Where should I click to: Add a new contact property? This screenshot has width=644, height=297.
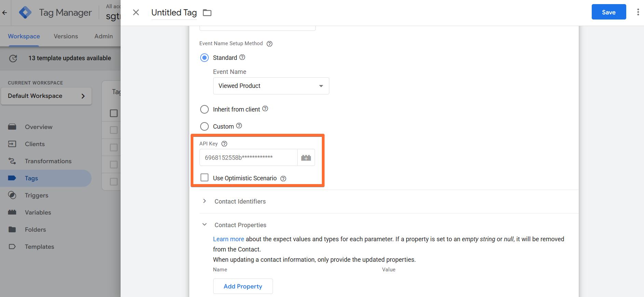[243, 286]
